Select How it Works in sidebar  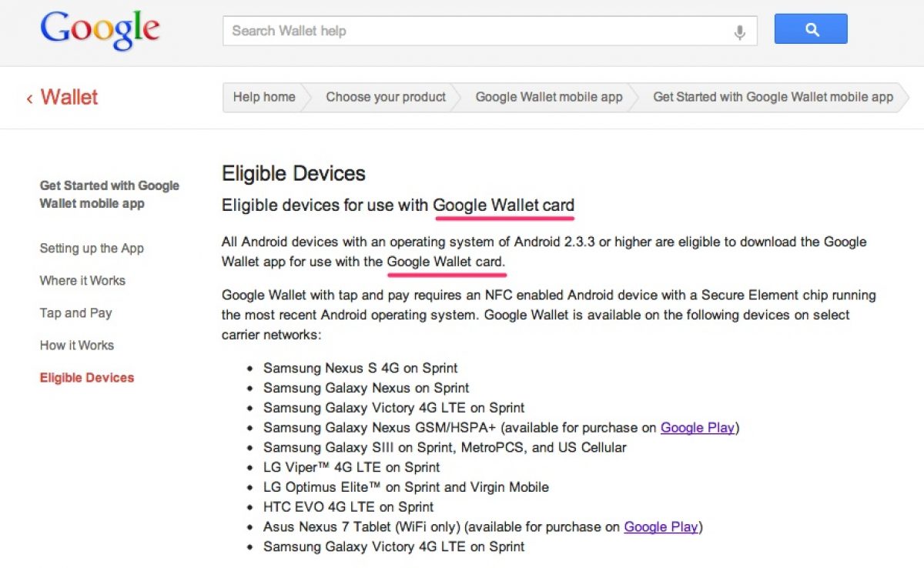77,346
